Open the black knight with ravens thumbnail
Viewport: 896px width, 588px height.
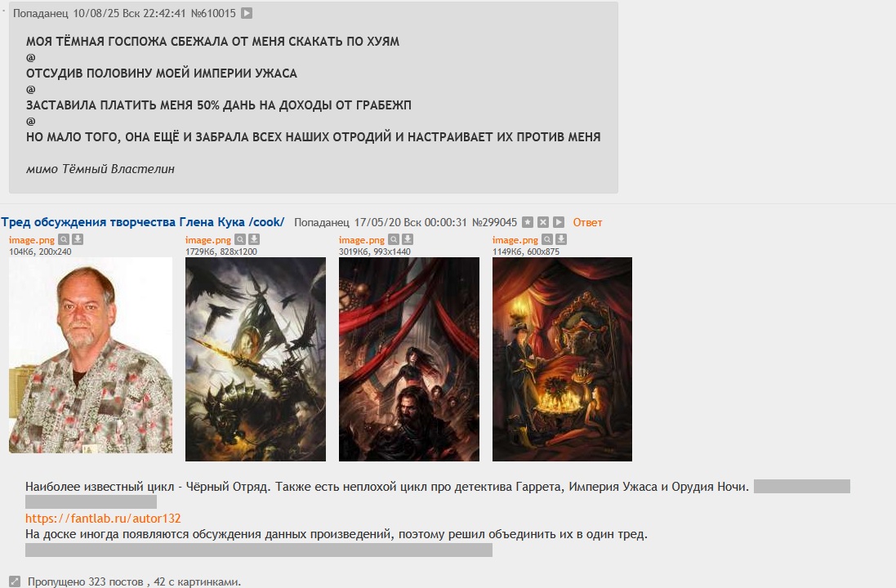click(256, 359)
